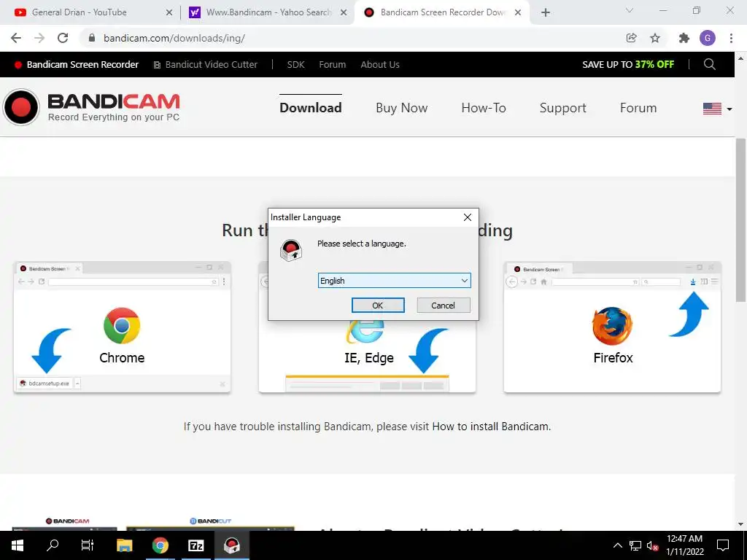Open the Windows Start menu

click(x=18, y=545)
